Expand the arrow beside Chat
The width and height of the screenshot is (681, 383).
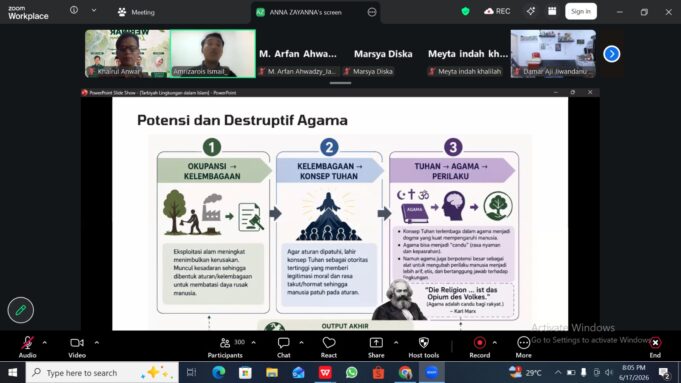point(301,343)
